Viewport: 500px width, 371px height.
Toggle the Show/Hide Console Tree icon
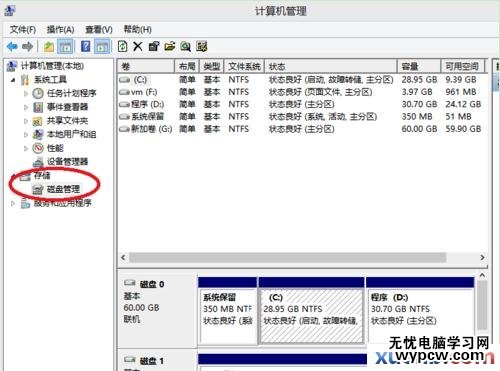[65, 46]
